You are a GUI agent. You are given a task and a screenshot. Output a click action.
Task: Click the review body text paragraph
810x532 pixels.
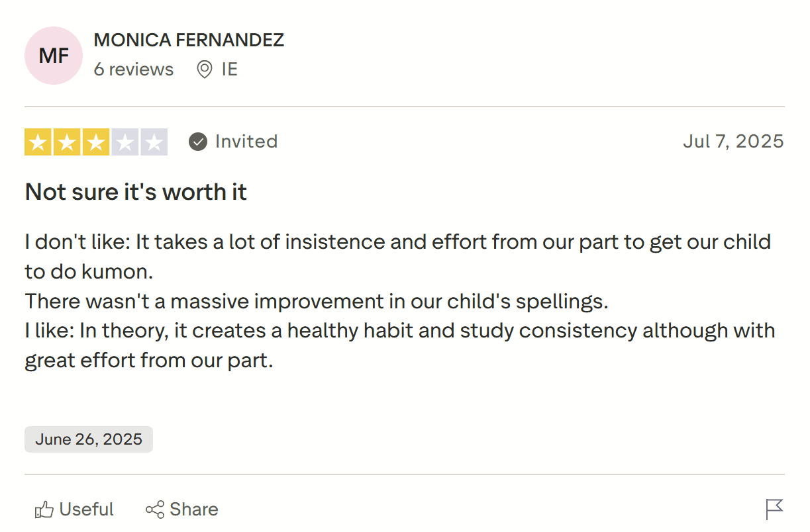(x=397, y=301)
